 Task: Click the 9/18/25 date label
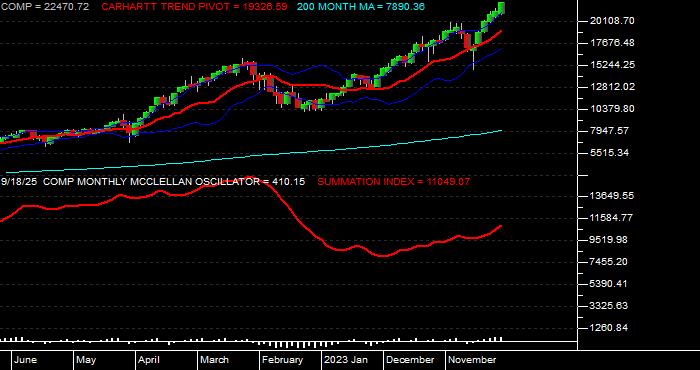click(x=19, y=182)
